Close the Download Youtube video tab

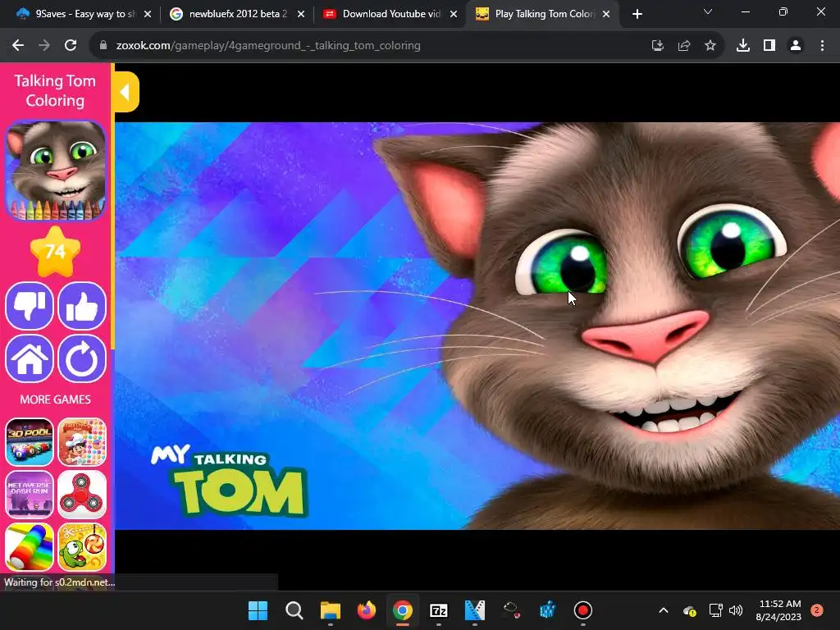click(453, 14)
